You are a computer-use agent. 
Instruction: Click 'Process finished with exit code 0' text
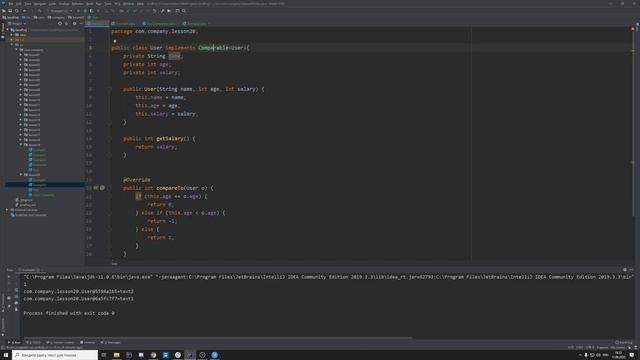click(69, 313)
